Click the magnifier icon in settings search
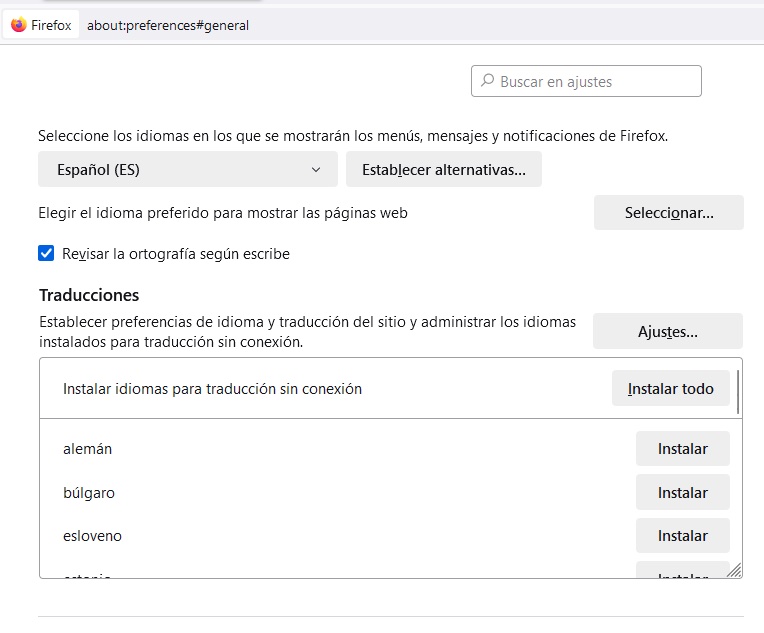 coord(488,80)
